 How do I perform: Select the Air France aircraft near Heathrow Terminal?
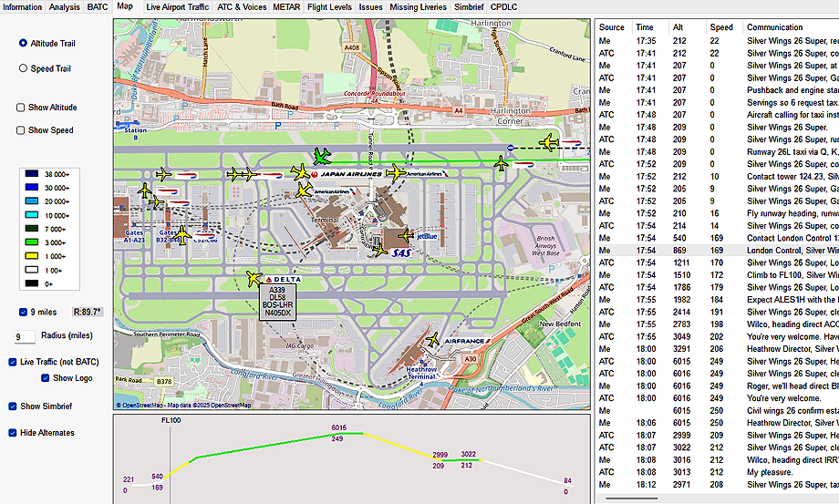coord(433,340)
